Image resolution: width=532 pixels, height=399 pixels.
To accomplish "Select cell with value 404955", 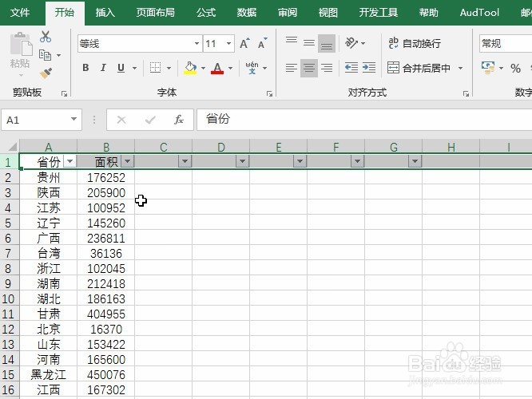I will point(106,314).
